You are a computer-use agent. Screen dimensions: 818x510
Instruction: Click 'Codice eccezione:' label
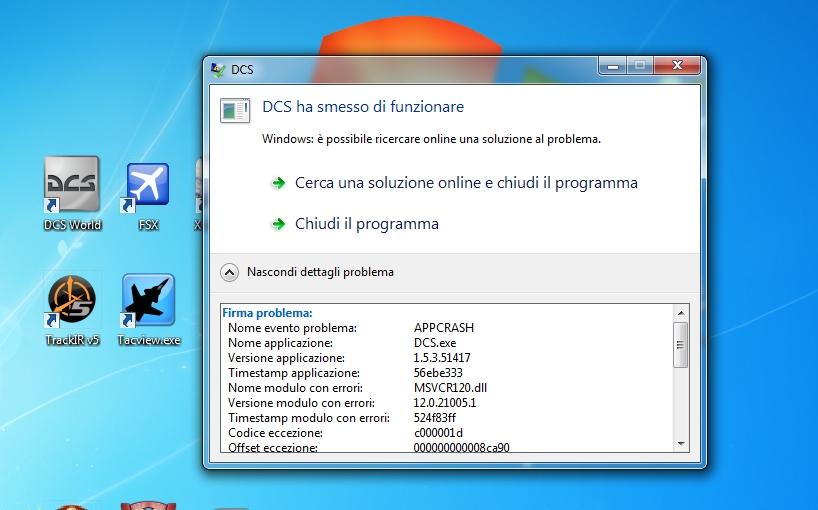(x=275, y=433)
